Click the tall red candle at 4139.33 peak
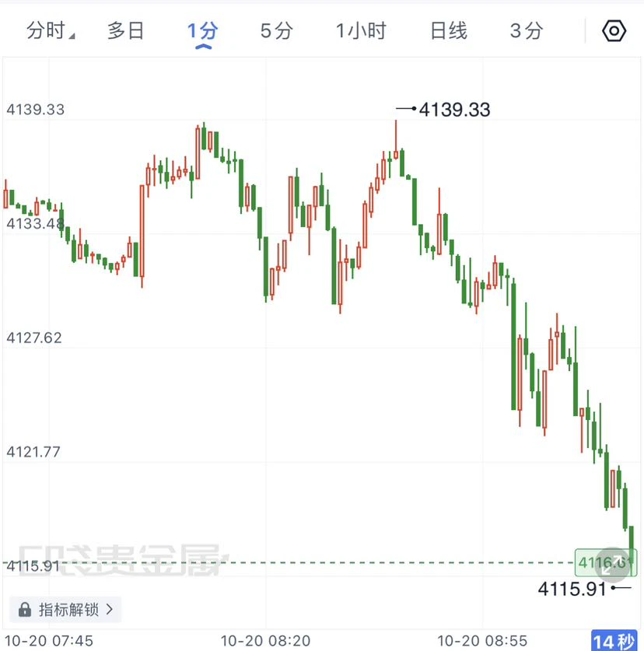Screen dimensions: 644x651 pos(396,139)
